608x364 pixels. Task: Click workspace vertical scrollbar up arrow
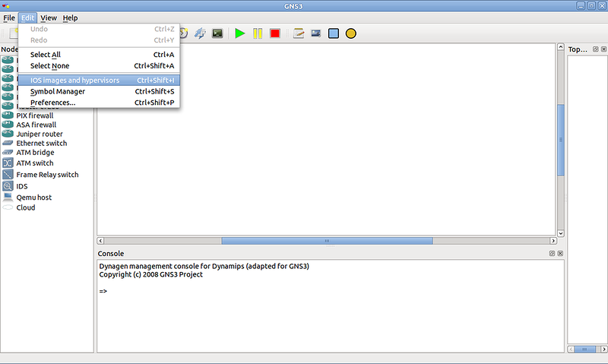pyautogui.click(x=561, y=47)
